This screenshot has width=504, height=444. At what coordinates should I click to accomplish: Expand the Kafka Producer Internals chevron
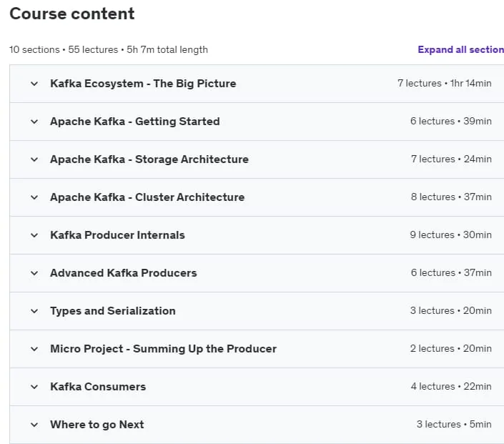(34, 235)
